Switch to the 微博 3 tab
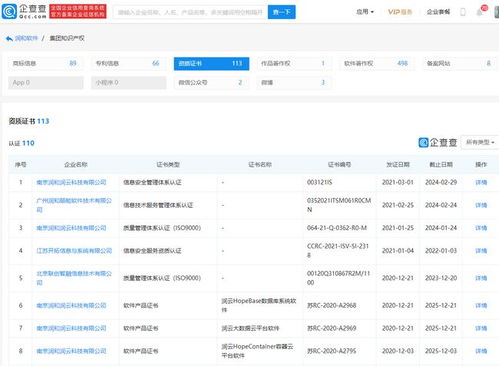The width and height of the screenshot is (499, 366). click(294, 83)
